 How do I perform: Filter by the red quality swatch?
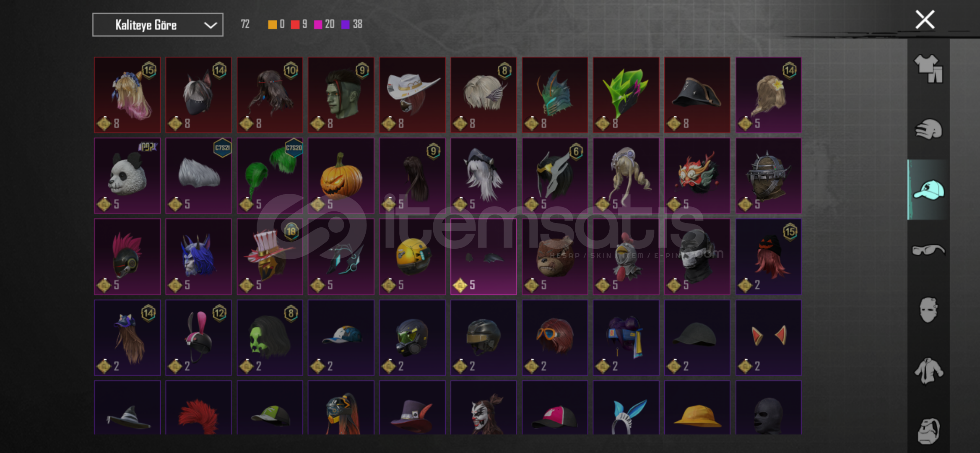pos(295,24)
